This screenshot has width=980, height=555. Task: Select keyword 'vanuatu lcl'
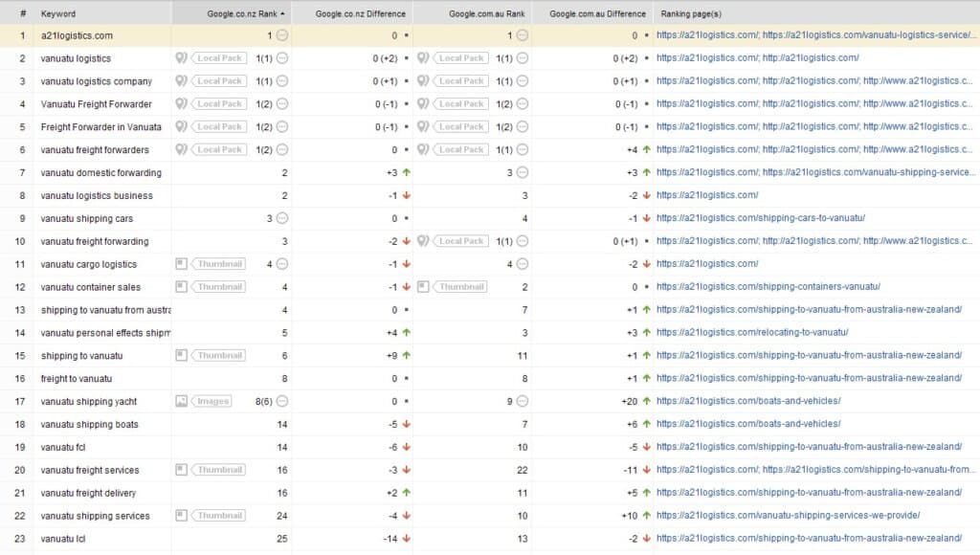pos(63,538)
